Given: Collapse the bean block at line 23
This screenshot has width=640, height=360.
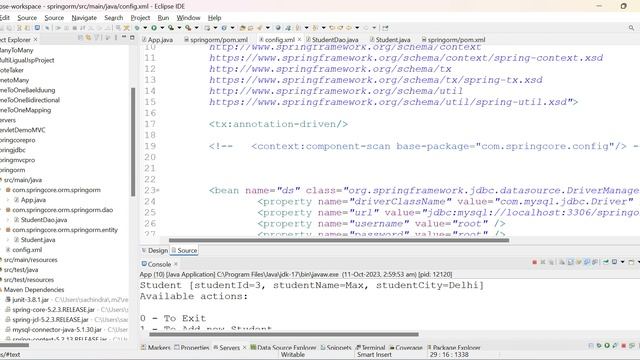Looking at the screenshot, I should pos(158,190).
